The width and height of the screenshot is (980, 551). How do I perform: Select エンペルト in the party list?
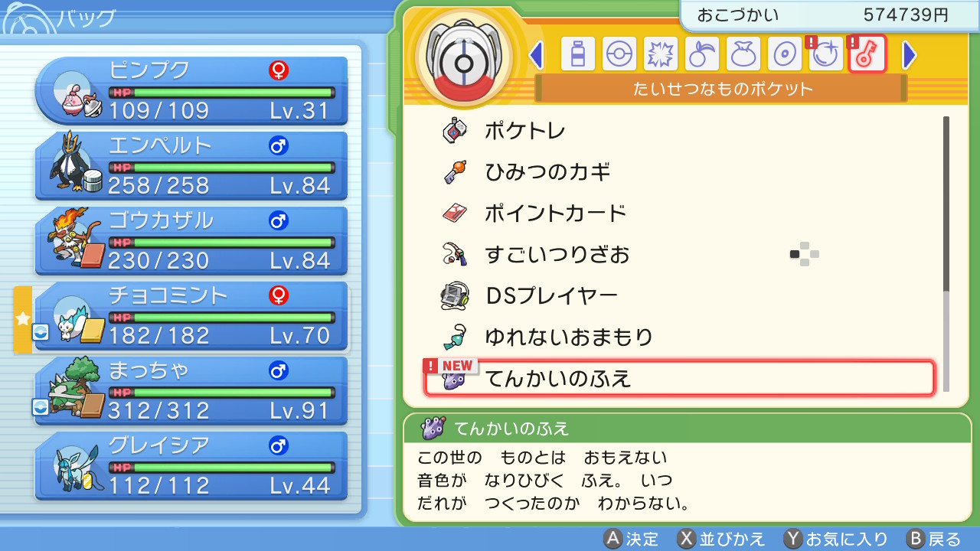pos(191,165)
